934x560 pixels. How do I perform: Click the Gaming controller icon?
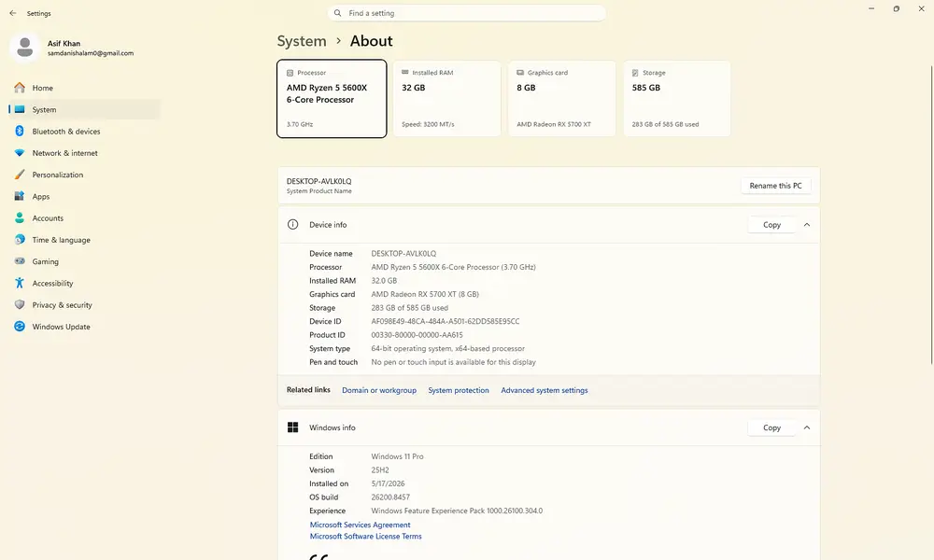[20, 261]
